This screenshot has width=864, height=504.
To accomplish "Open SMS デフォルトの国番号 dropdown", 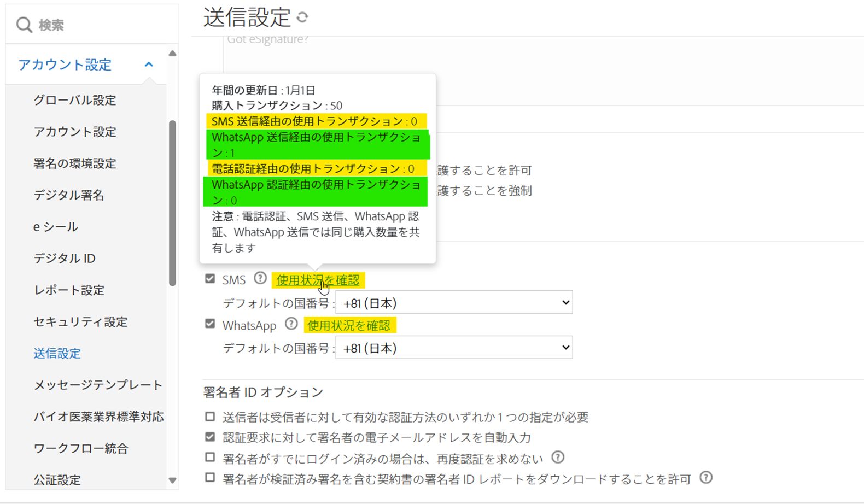I will [x=454, y=302].
